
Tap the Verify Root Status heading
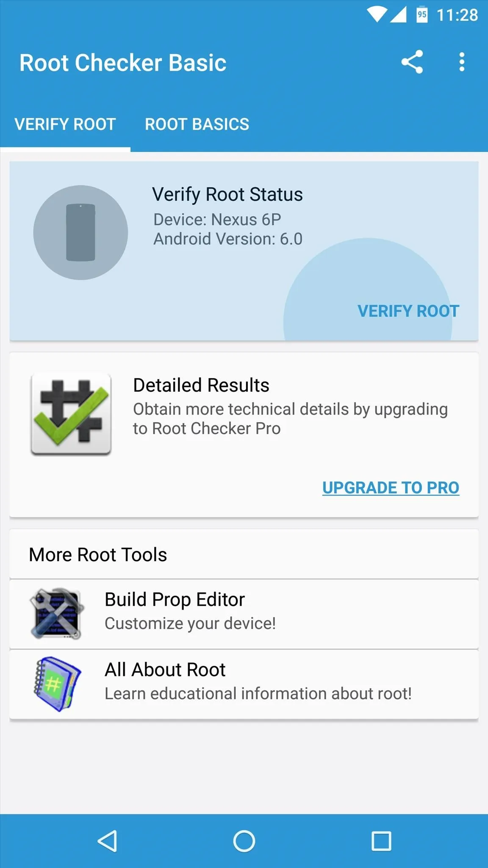[x=227, y=195]
